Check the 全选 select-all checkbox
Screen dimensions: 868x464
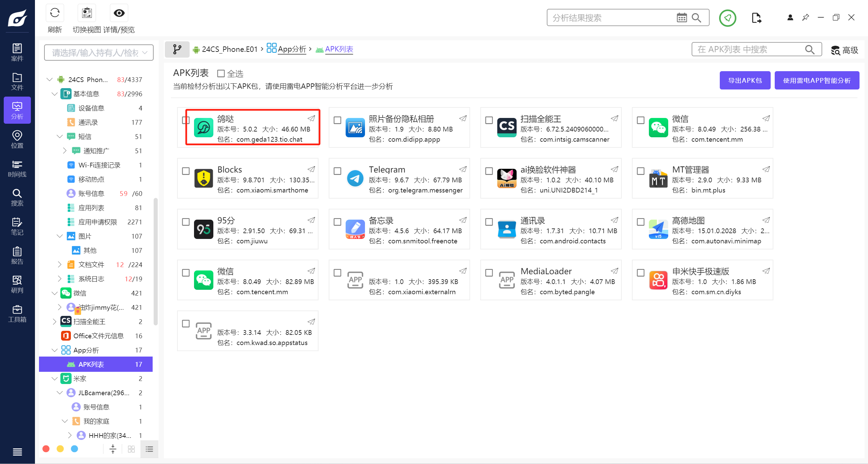pos(221,74)
